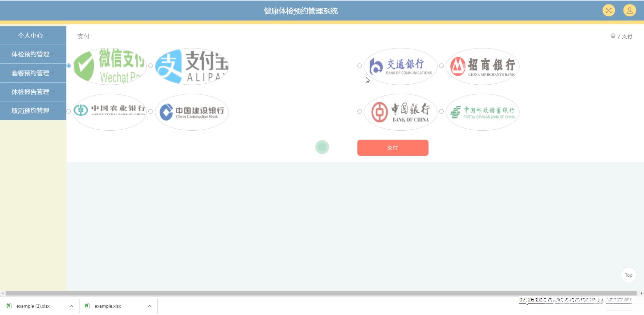Click the Alipay logo
Image resolution: width=644 pixels, height=315 pixels.
(192, 66)
